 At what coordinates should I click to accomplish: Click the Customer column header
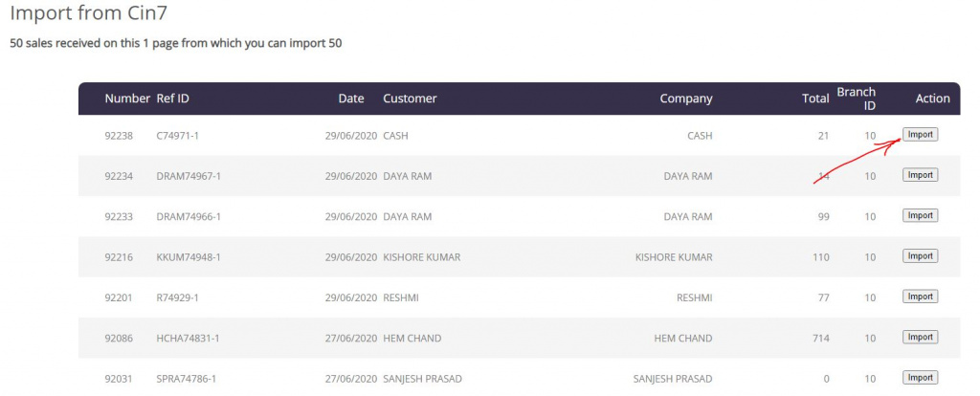click(x=410, y=99)
